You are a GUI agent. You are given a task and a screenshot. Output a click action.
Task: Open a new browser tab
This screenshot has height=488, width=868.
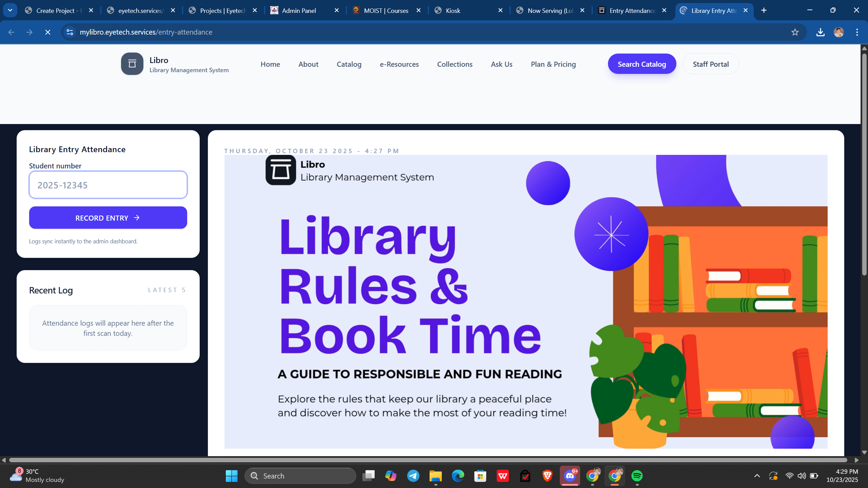coord(764,11)
